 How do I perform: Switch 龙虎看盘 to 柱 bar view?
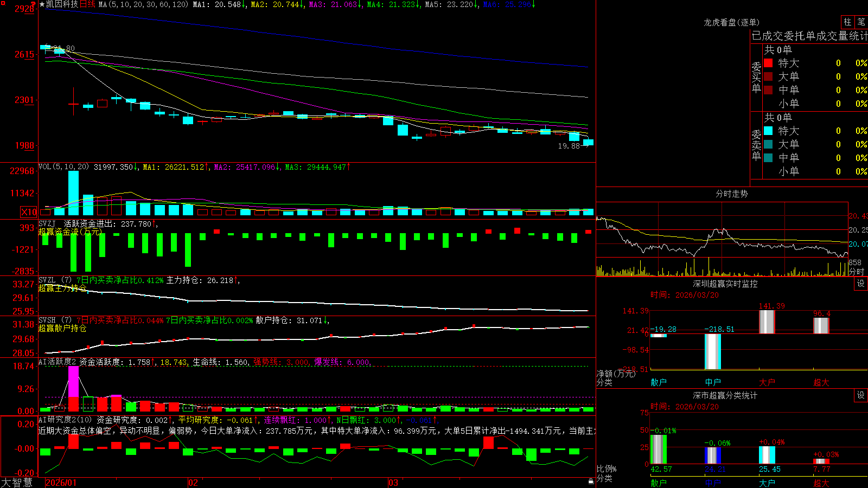click(x=847, y=22)
